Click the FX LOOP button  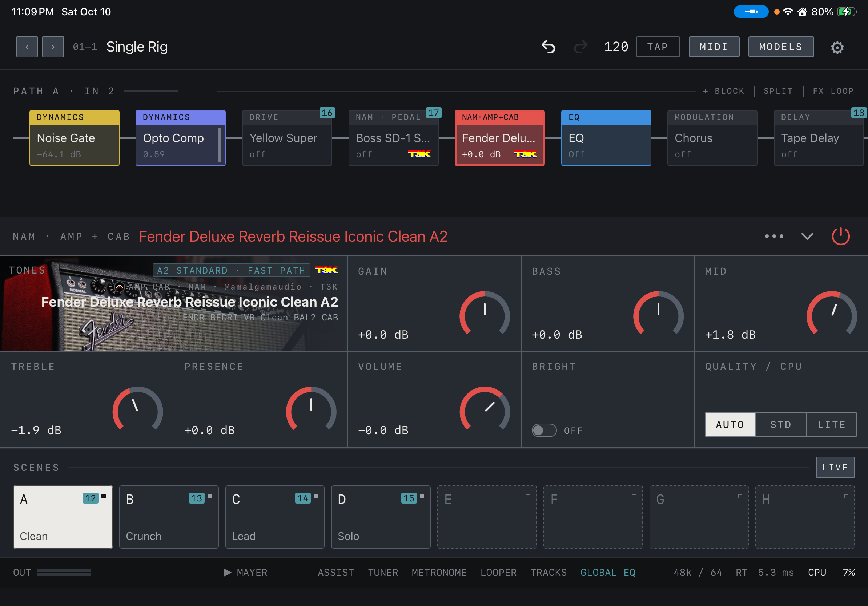(833, 91)
